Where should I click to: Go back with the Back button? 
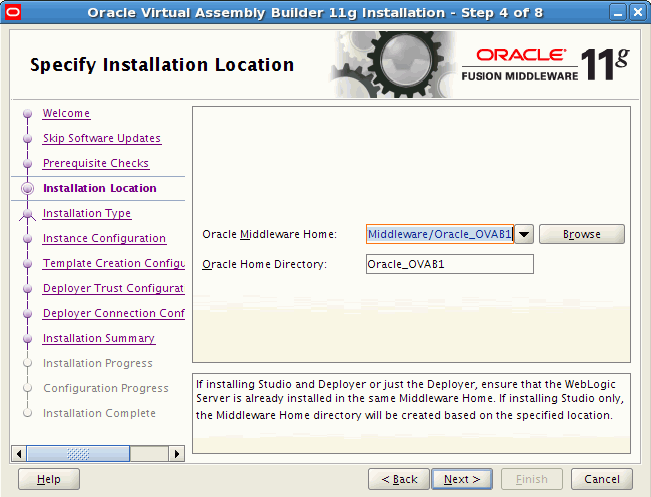(x=399, y=479)
